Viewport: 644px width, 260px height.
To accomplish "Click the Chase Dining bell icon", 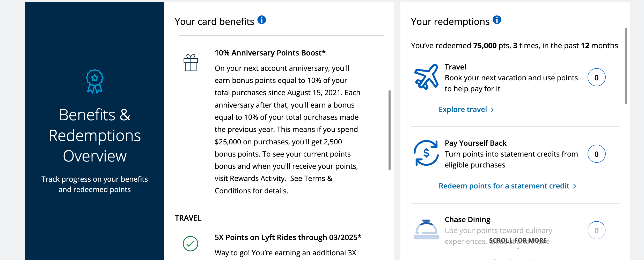I will pos(426,230).
